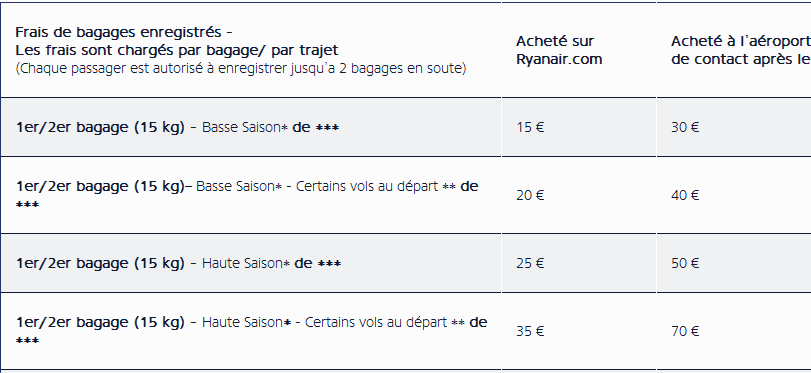Screen dimensions: 811x373
Task: Click the 40 € airport price cell
Action: pos(685,195)
